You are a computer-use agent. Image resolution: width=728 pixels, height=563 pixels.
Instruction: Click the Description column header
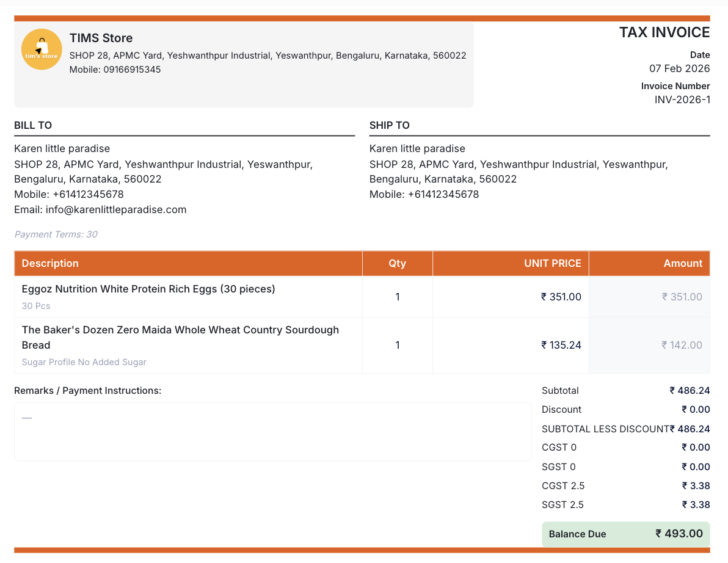[x=50, y=263]
